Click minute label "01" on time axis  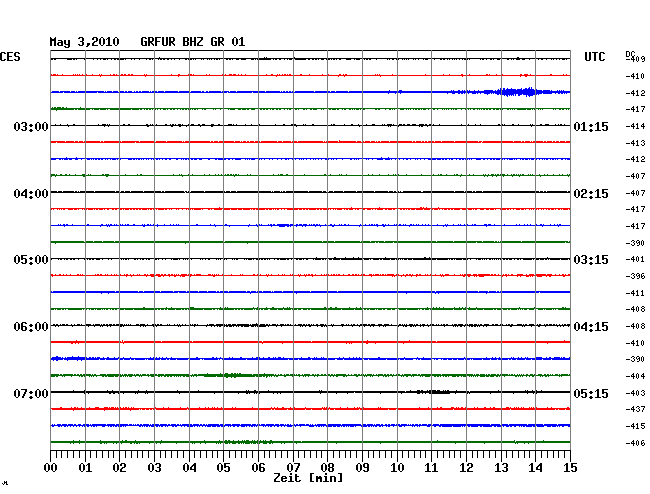tap(85, 468)
